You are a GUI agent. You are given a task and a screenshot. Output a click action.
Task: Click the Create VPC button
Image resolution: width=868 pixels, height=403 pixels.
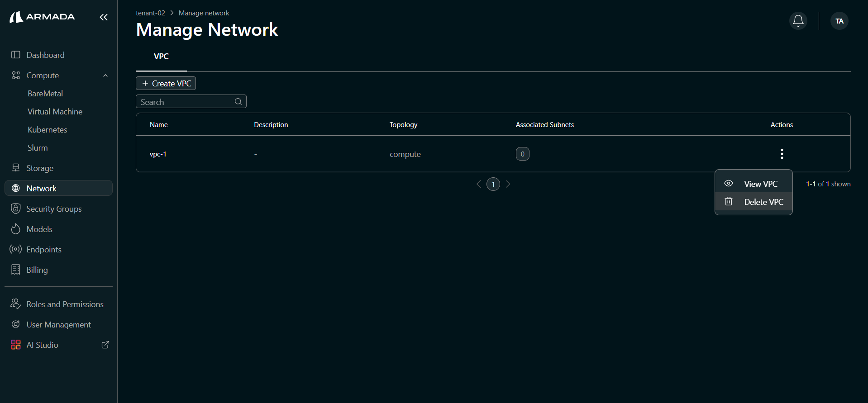pos(166,83)
